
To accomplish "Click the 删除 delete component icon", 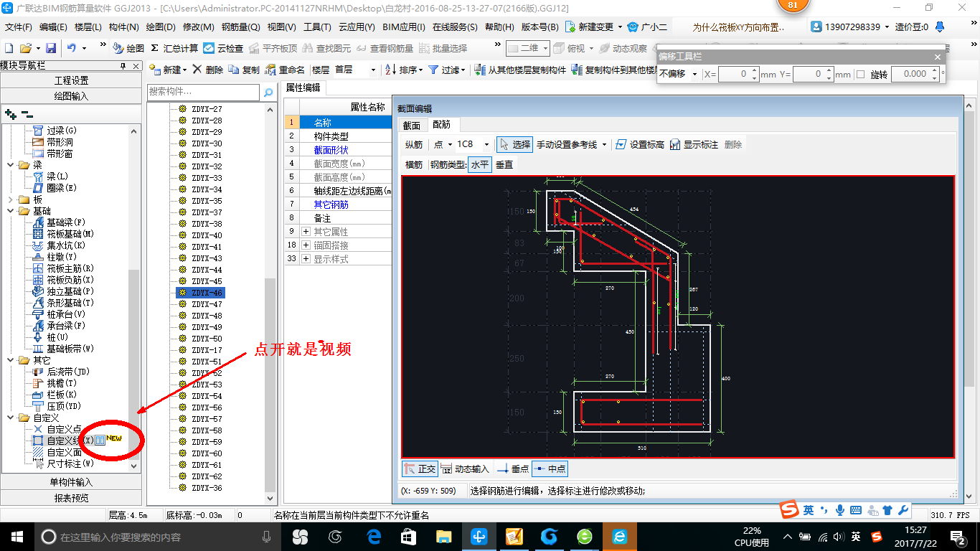I will click(x=208, y=70).
